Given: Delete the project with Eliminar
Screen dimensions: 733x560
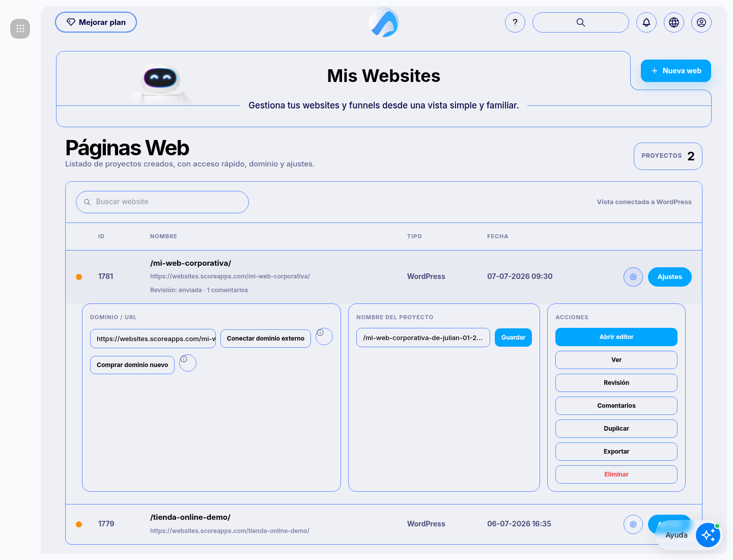Looking at the screenshot, I should pos(616,474).
